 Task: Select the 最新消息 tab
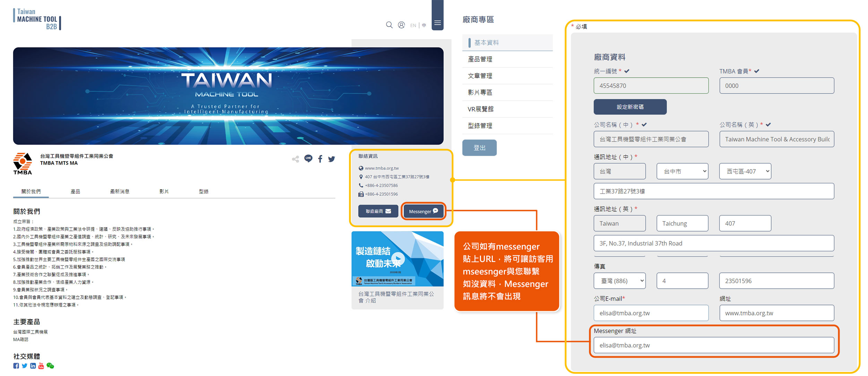click(x=120, y=191)
